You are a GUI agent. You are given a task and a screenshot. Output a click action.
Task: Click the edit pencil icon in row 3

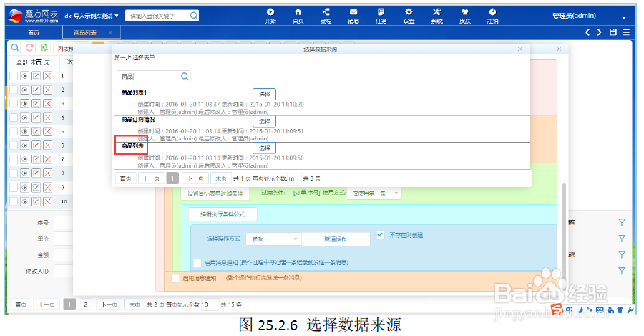[x=36, y=104]
